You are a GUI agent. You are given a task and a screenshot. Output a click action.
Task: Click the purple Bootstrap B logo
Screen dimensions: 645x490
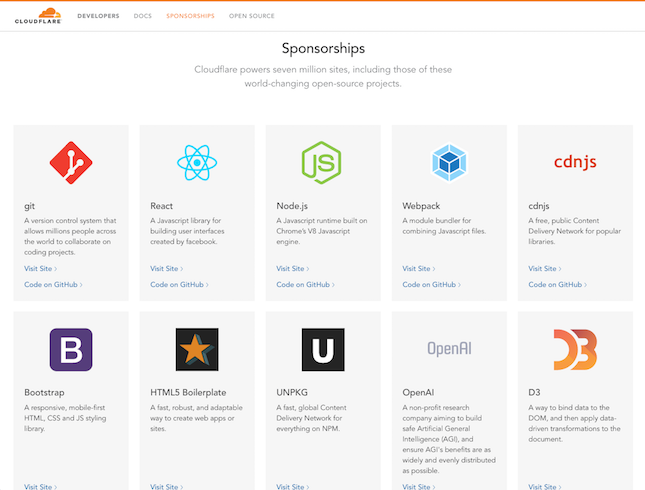click(x=71, y=349)
